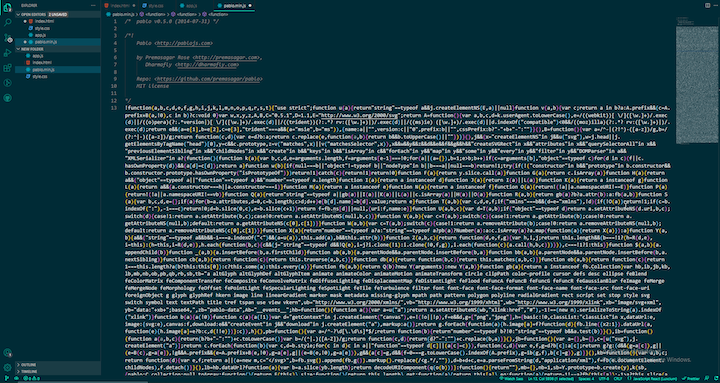This screenshot has width=720, height=383.
Task: Click the Explorer panel more actions ellipsis
Action: [x=94, y=6]
